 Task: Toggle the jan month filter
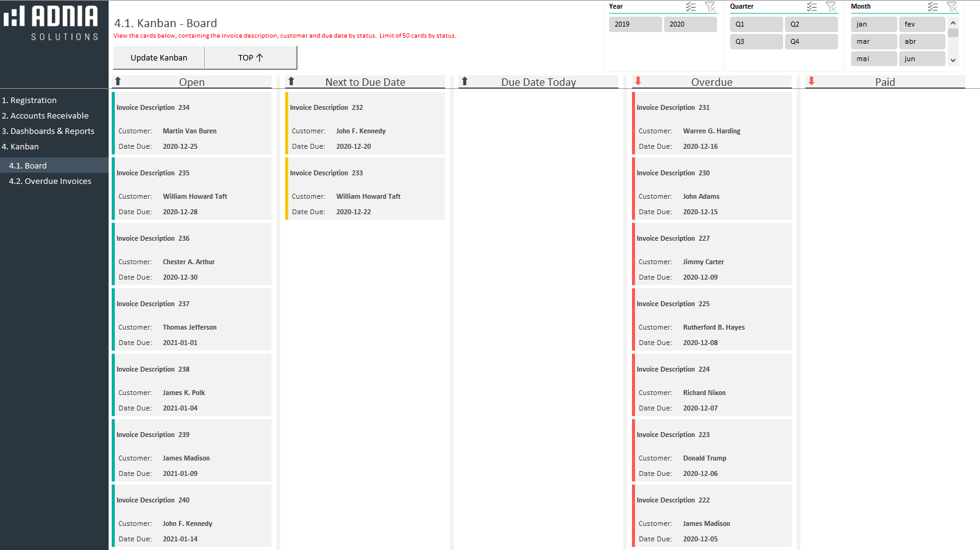873,24
